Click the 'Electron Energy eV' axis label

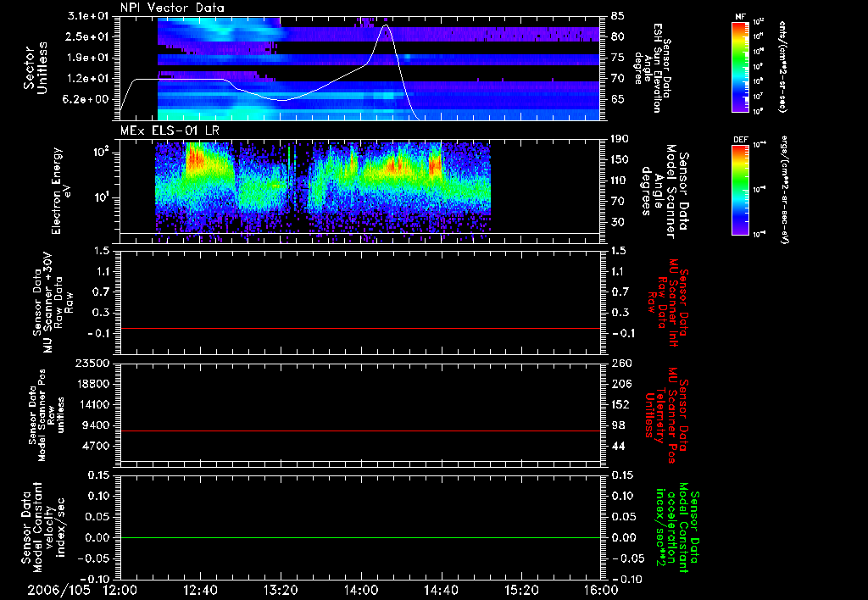61,191
